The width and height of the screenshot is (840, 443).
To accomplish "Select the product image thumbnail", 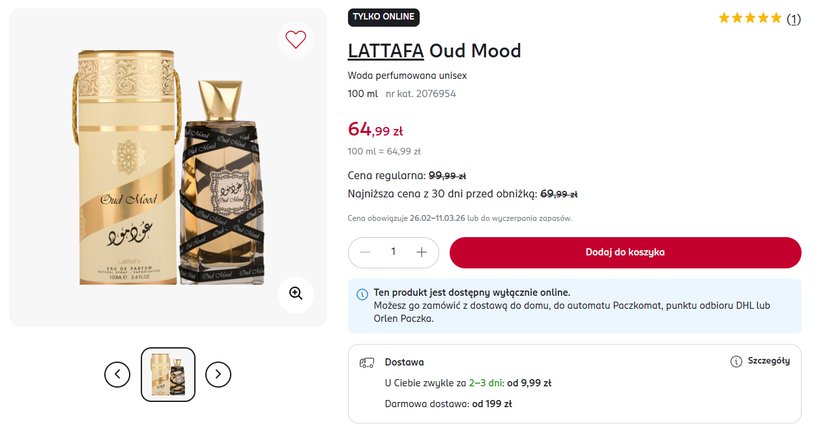I will pos(168,374).
